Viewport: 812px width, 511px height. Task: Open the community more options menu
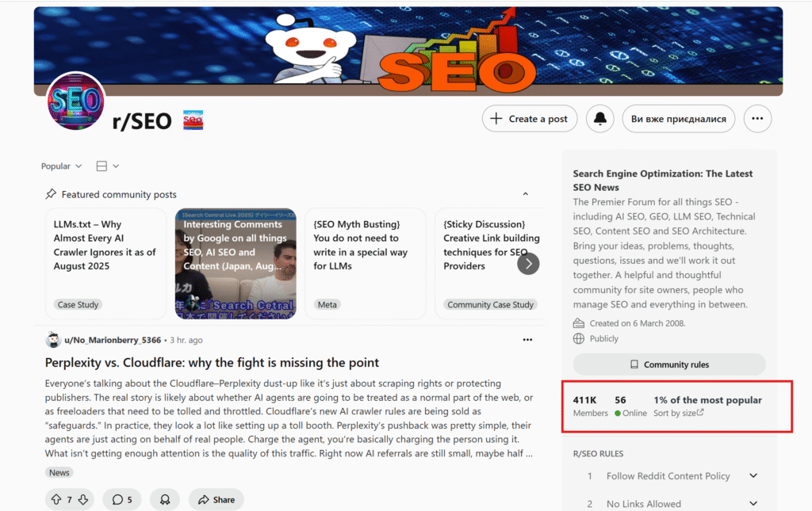point(757,118)
